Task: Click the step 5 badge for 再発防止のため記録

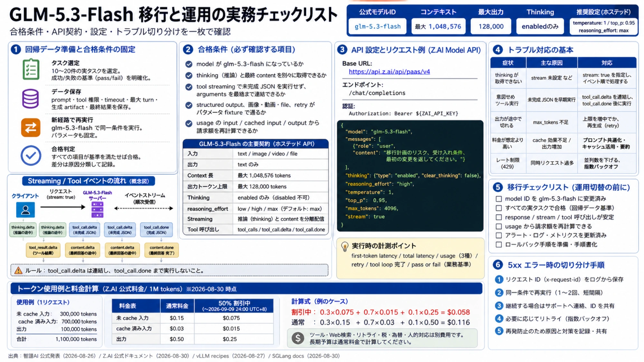Action: pyautogui.click(x=499, y=331)
